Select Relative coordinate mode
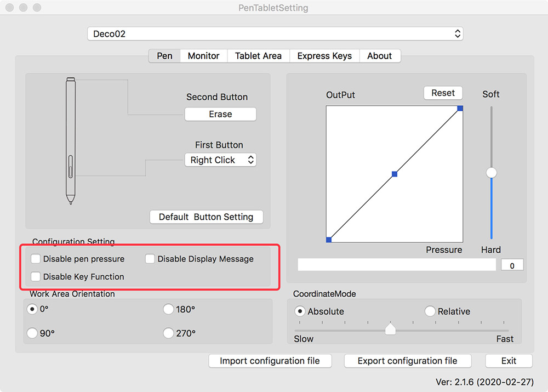This screenshot has height=392, width=548. click(x=430, y=311)
